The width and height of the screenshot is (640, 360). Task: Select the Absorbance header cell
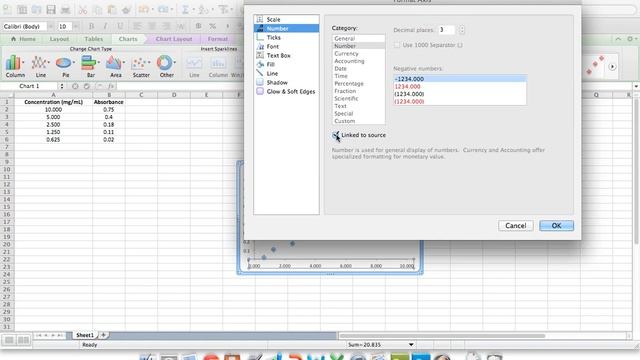click(109, 102)
